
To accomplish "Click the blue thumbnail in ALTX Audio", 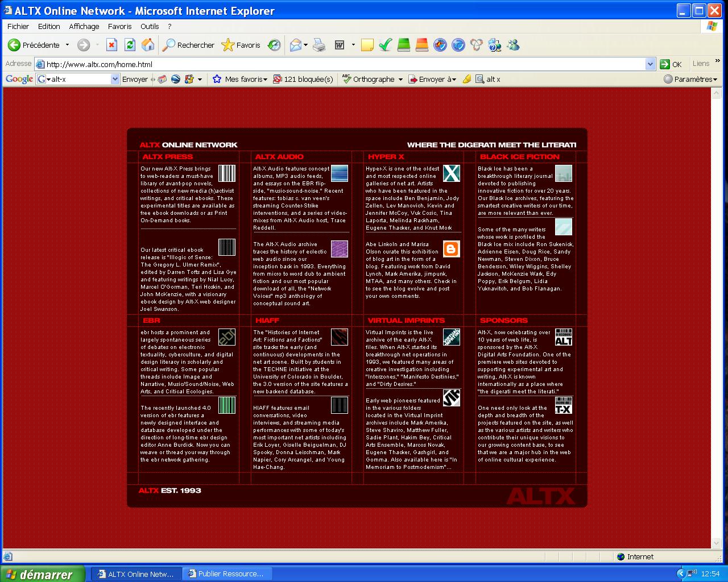I will 340,173.
